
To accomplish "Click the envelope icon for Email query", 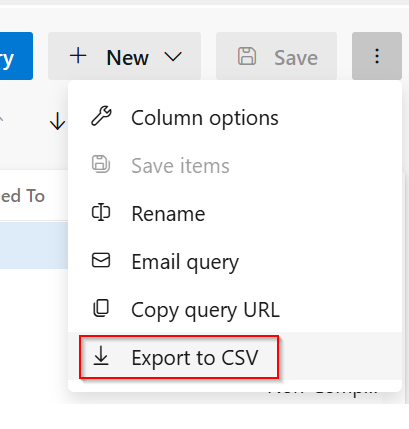I will coord(101,260).
